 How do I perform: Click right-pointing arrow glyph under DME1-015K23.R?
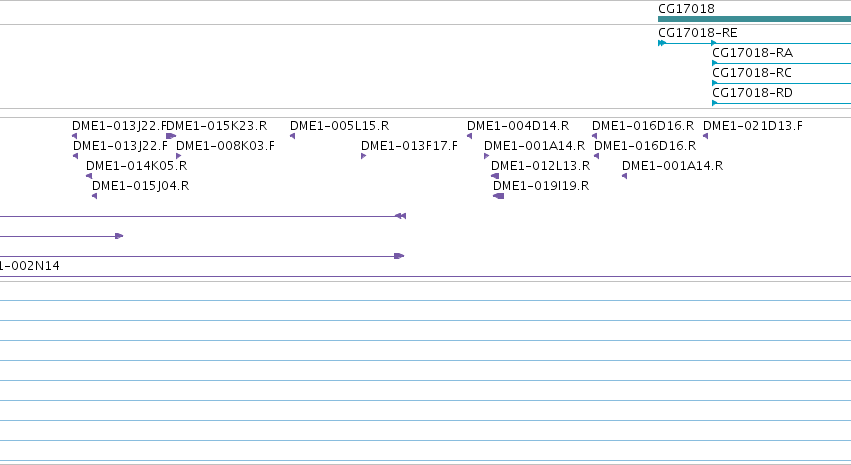[x=171, y=136]
